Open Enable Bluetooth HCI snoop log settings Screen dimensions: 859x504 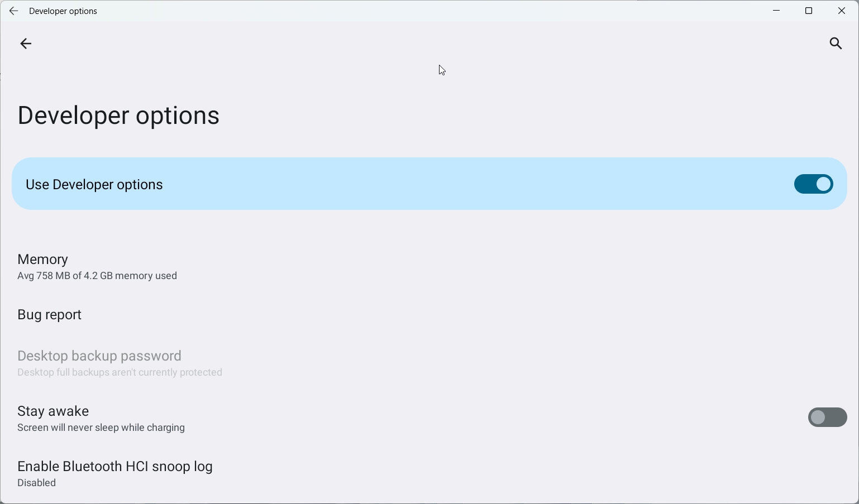[x=115, y=467]
